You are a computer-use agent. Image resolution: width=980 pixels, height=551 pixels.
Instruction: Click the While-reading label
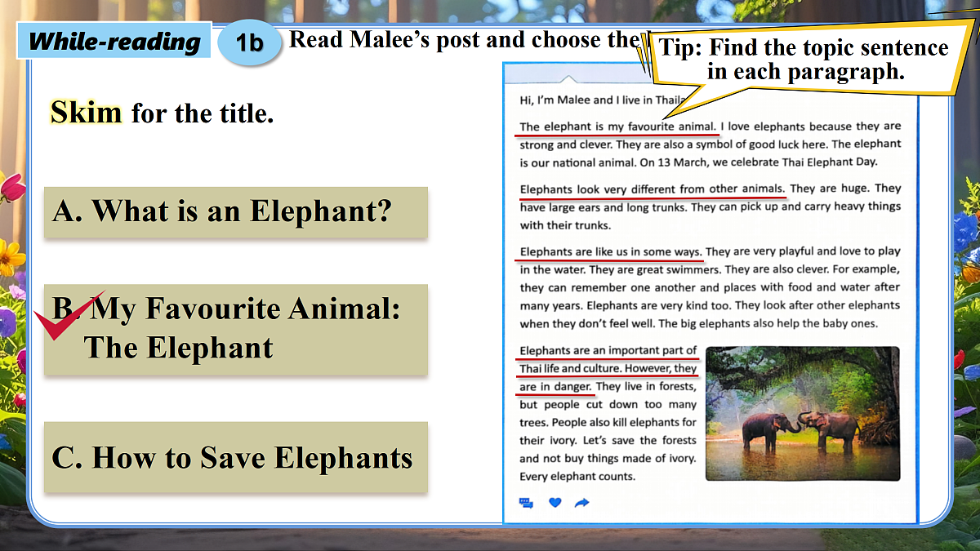(114, 42)
